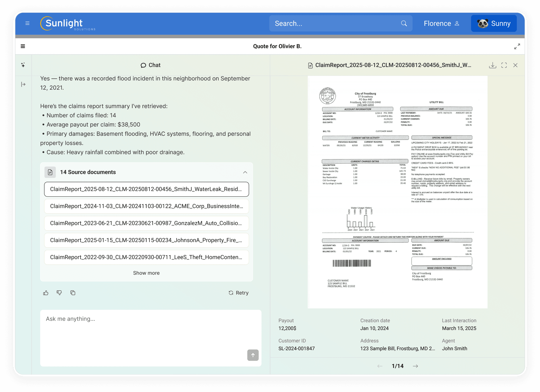Viewport: 540px width, 392px height.
Task: Go to next document page arrow
Action: 415,366
